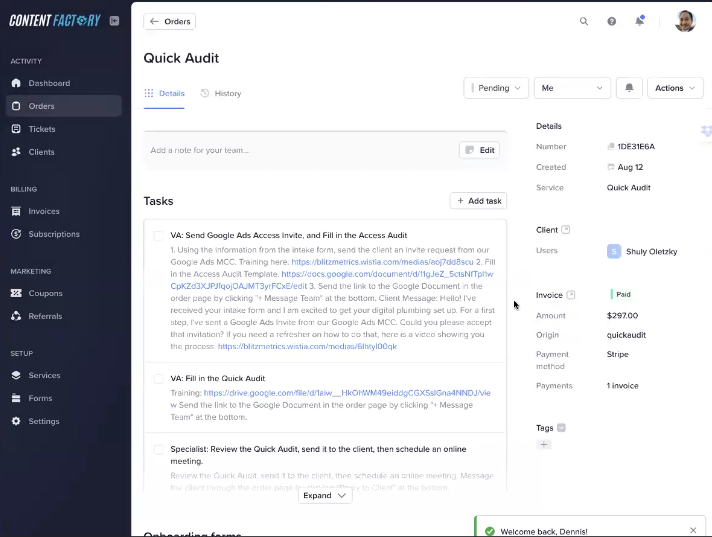The height and width of the screenshot is (537, 712).
Task: Expand the tasks list
Action: (325, 495)
